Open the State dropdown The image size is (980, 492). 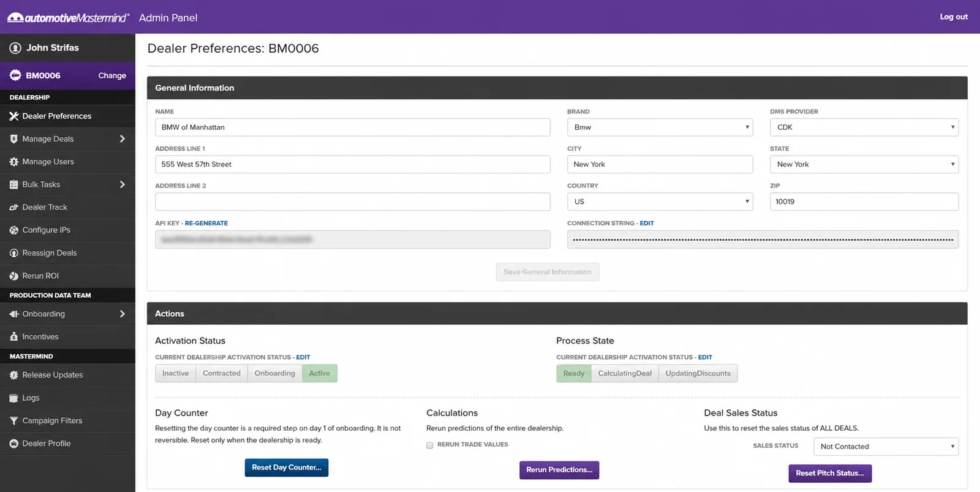pyautogui.click(x=864, y=164)
